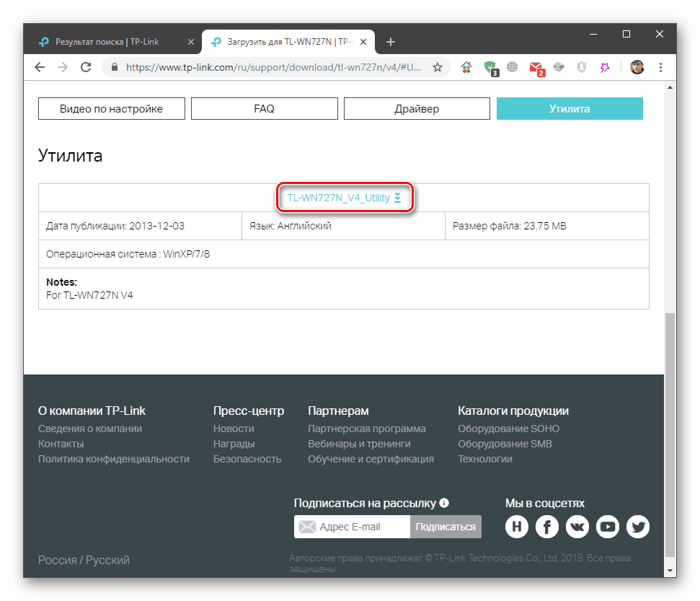This screenshot has width=700, height=601.
Task: View site security lock info
Action: point(115,68)
